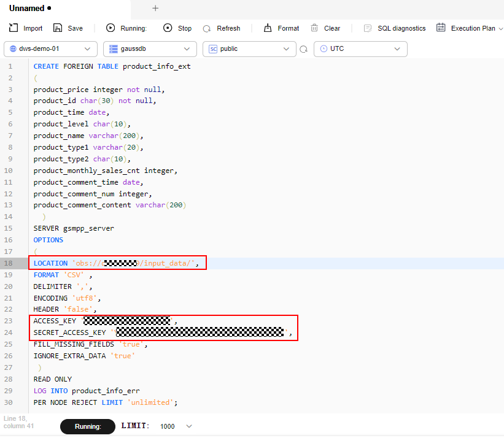Click line 18 LOCATION in the editor
The width and height of the screenshot is (504, 438).
tap(51, 263)
